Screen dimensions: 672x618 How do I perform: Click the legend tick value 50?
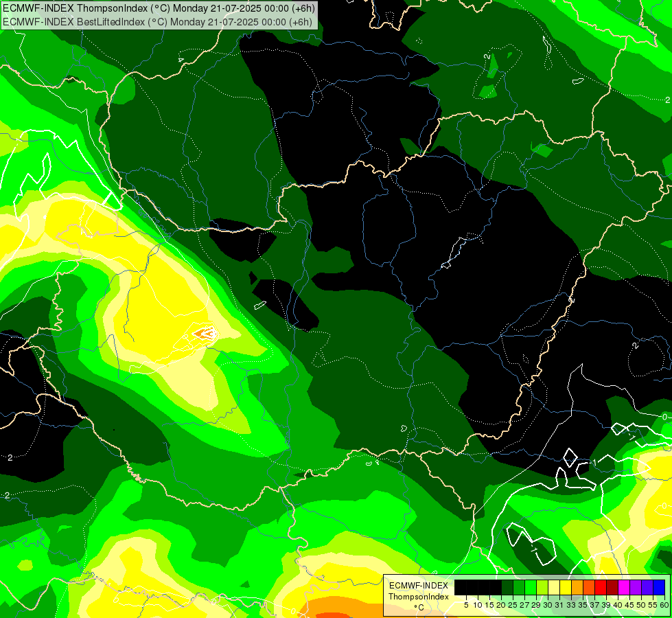pyautogui.click(x=642, y=605)
